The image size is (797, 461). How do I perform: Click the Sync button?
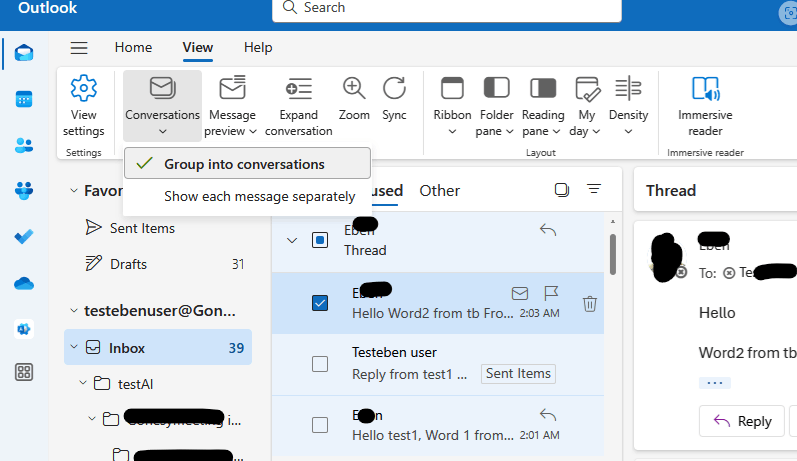click(394, 100)
